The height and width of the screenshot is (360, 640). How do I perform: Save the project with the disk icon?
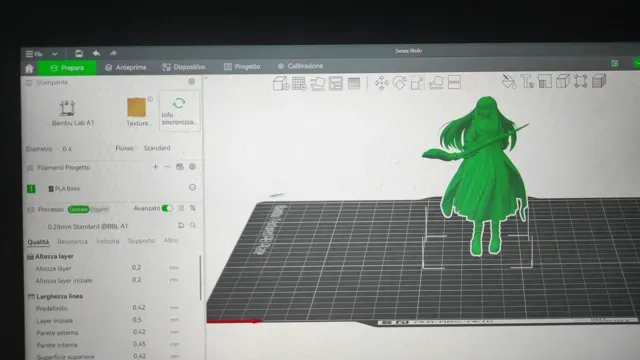tap(79, 53)
